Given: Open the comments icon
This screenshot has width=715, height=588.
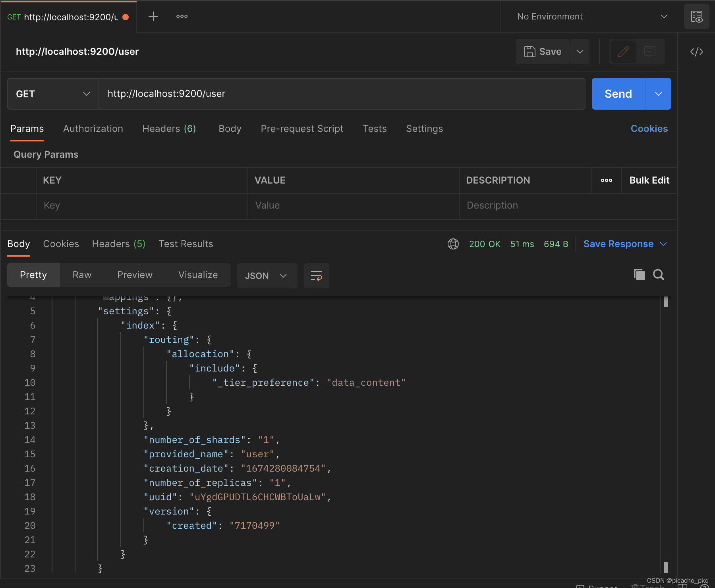Looking at the screenshot, I should tap(650, 52).
